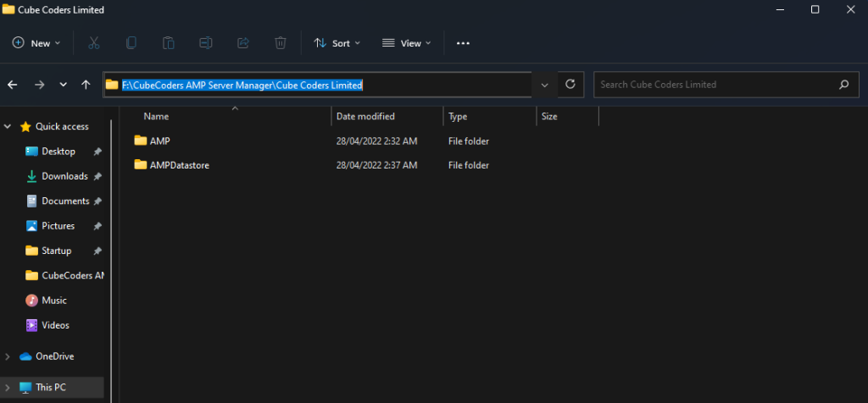This screenshot has width=868, height=403.
Task: Click the AMP folder icon
Action: [x=141, y=141]
